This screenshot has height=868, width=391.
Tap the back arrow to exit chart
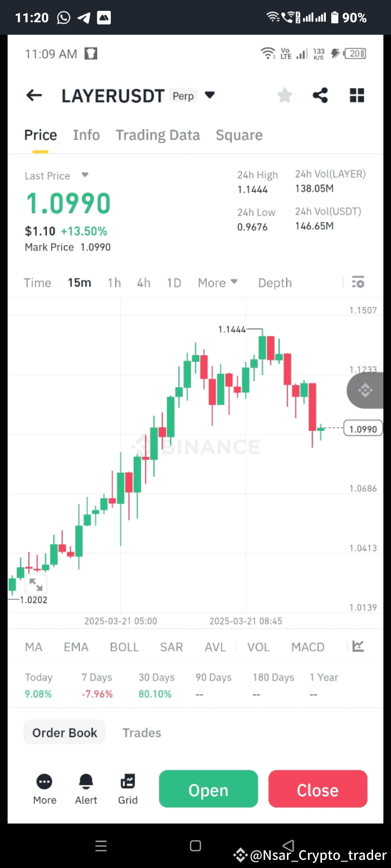point(34,95)
